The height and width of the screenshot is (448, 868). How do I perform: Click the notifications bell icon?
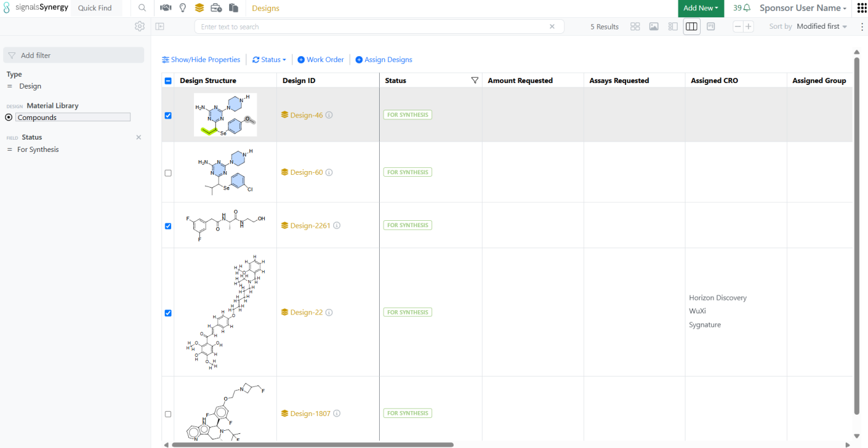tap(747, 8)
